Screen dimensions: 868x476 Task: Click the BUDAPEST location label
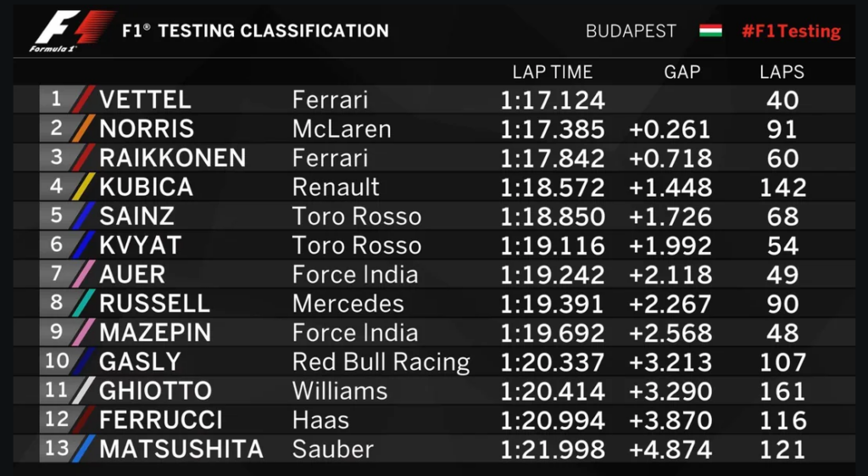[x=631, y=31]
